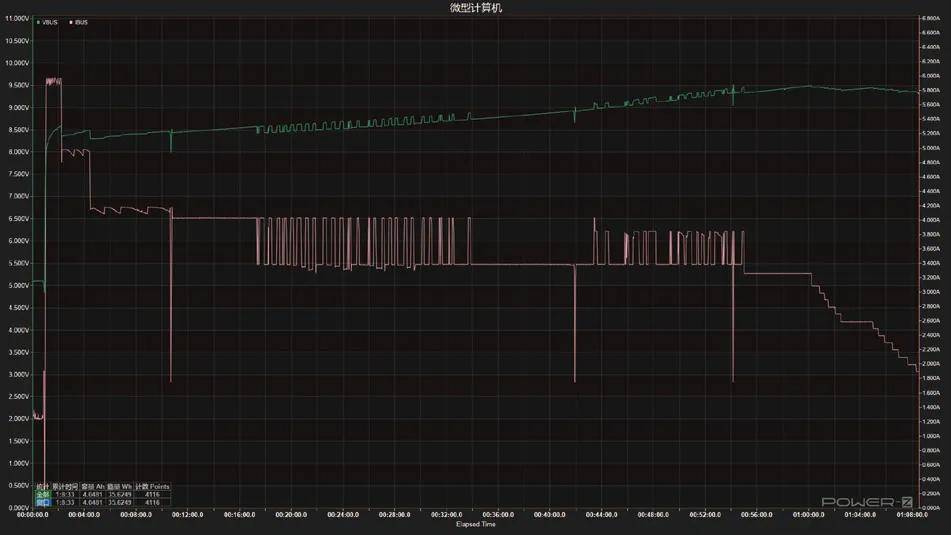Click the 9.500V label on the voltage axis
The height and width of the screenshot is (535, 951).
(17, 85)
